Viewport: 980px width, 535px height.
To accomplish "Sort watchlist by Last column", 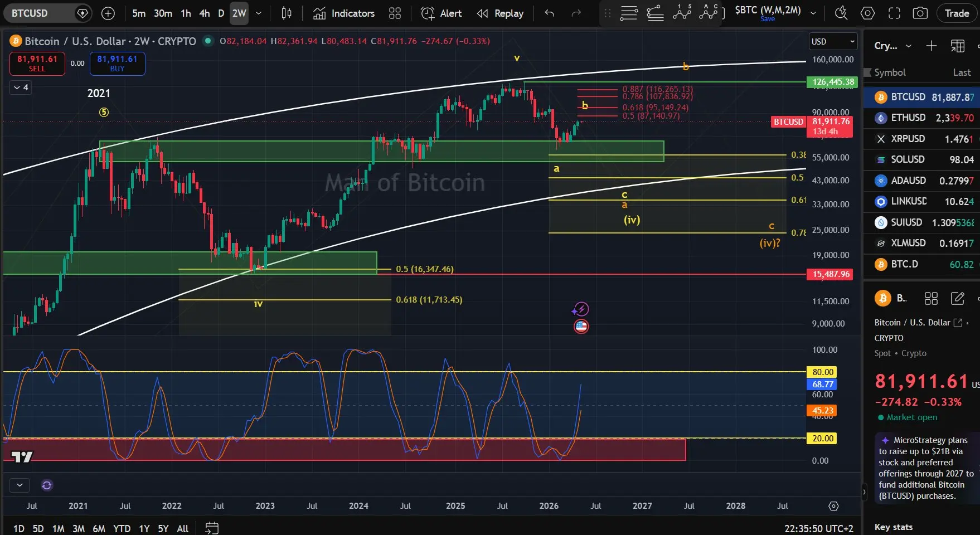I will click(x=962, y=72).
